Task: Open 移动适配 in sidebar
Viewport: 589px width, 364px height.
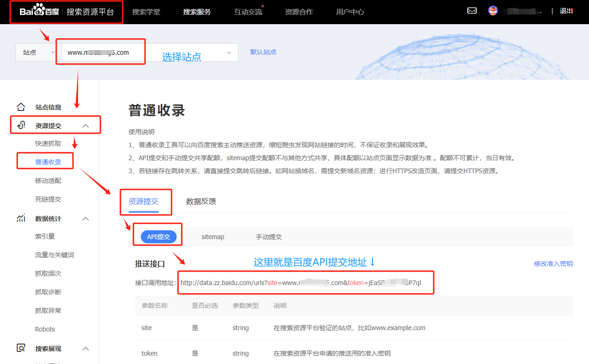Action: pos(48,181)
